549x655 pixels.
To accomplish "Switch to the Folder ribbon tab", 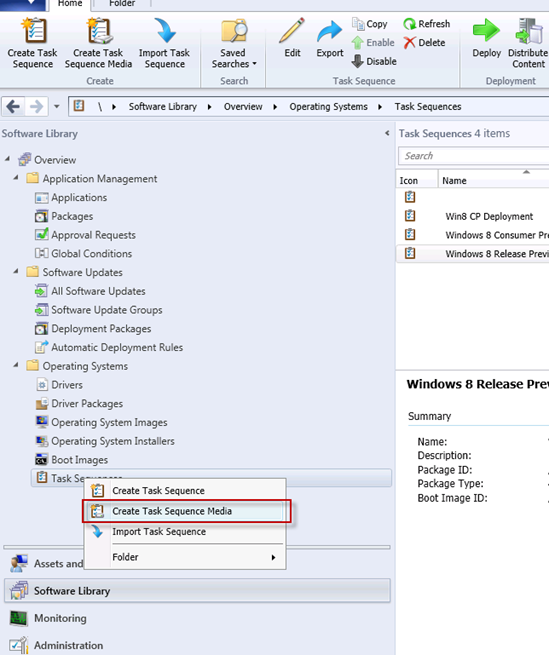I will [122, 4].
